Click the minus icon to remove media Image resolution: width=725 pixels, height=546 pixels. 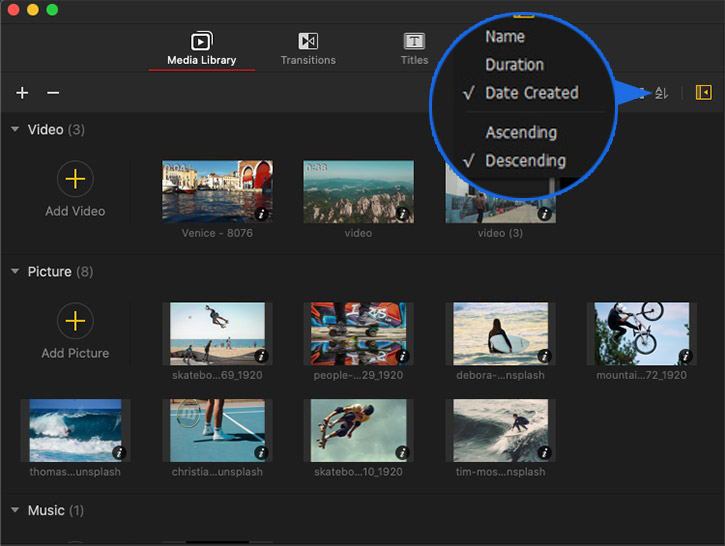click(53, 93)
